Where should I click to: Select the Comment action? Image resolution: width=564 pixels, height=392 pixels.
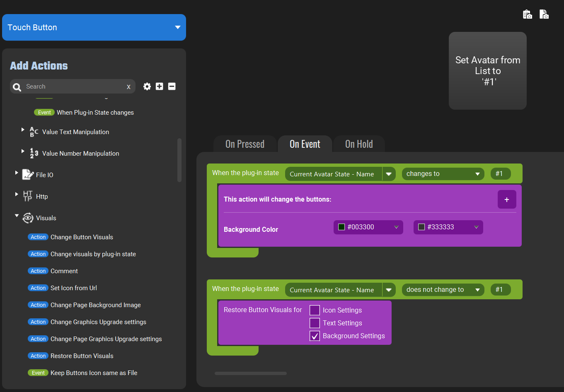[x=64, y=271]
